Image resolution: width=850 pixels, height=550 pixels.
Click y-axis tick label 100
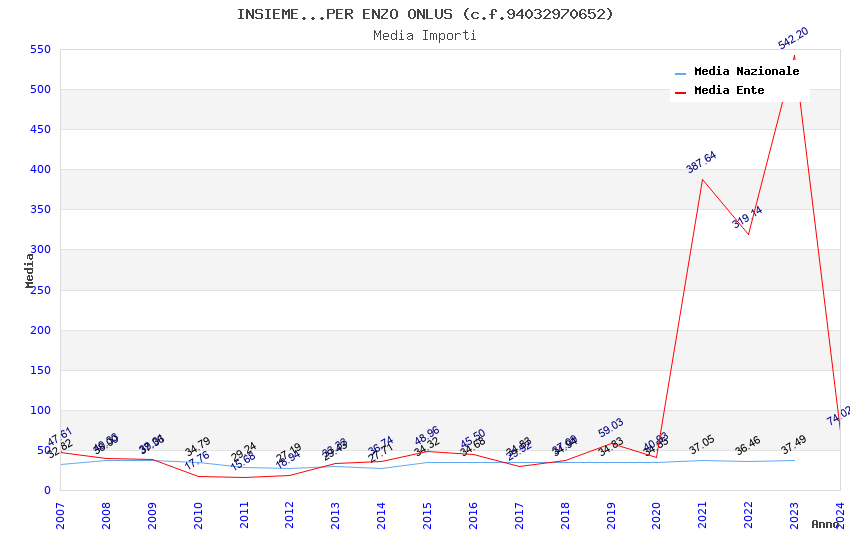click(x=40, y=411)
